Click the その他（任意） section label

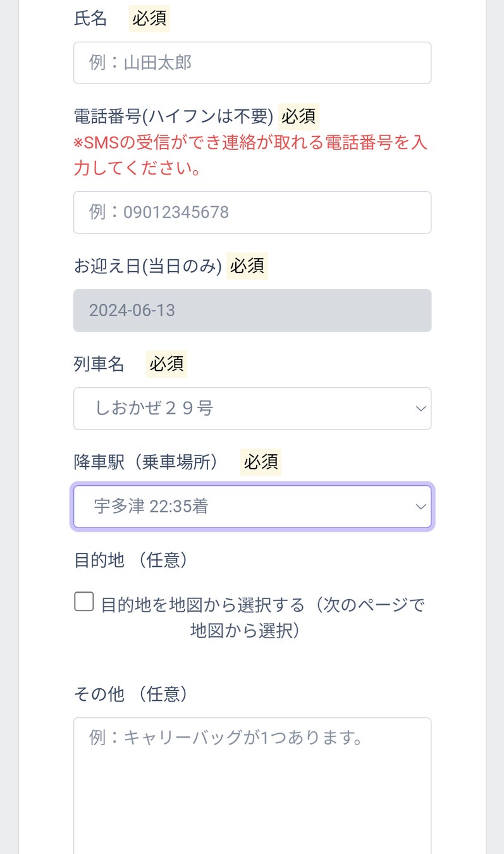pyautogui.click(x=131, y=694)
